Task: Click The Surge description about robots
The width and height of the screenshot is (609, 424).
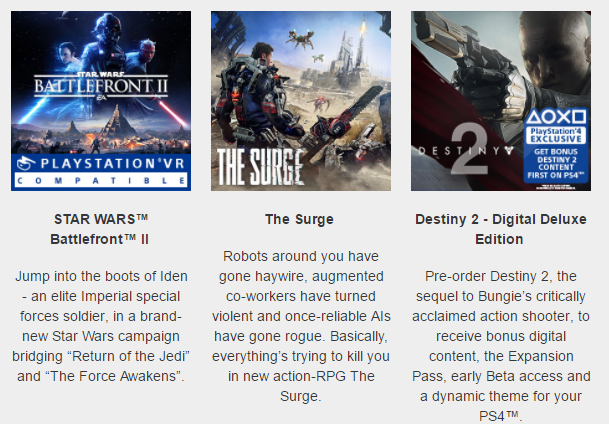Action: (x=301, y=326)
